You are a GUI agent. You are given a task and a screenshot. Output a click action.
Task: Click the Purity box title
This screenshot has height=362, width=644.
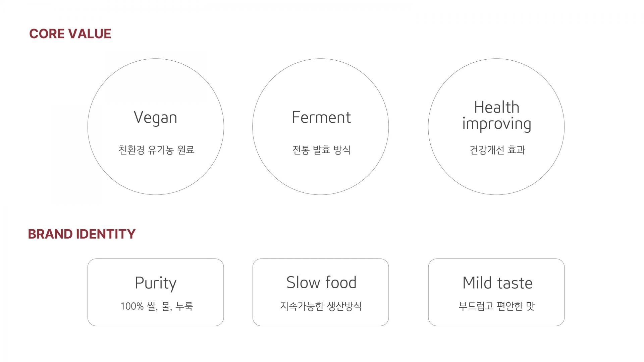155,283
